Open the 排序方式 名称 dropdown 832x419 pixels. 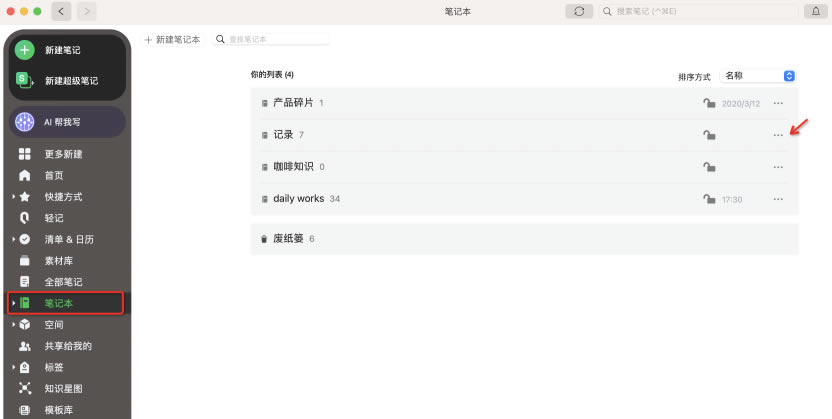point(757,76)
